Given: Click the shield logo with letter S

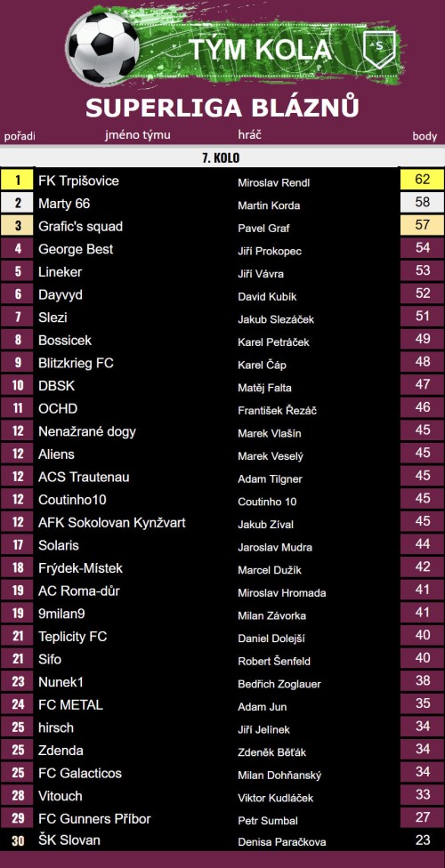Looking at the screenshot, I should pyautogui.click(x=379, y=49).
